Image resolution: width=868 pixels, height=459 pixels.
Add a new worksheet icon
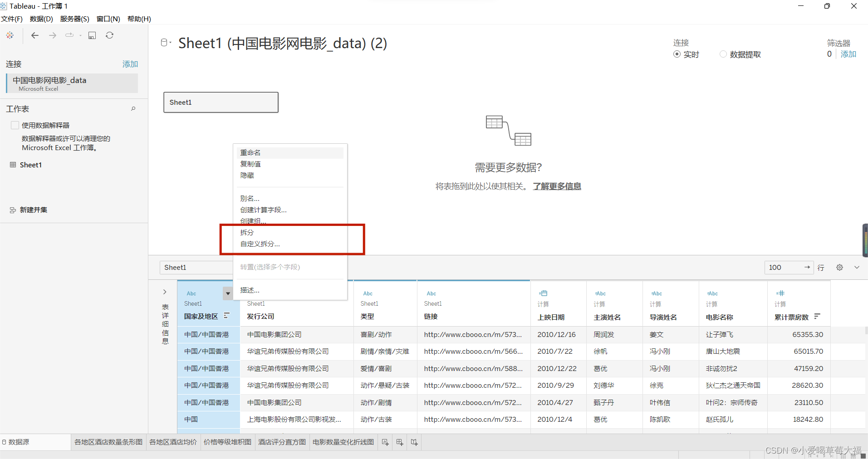coord(385,442)
